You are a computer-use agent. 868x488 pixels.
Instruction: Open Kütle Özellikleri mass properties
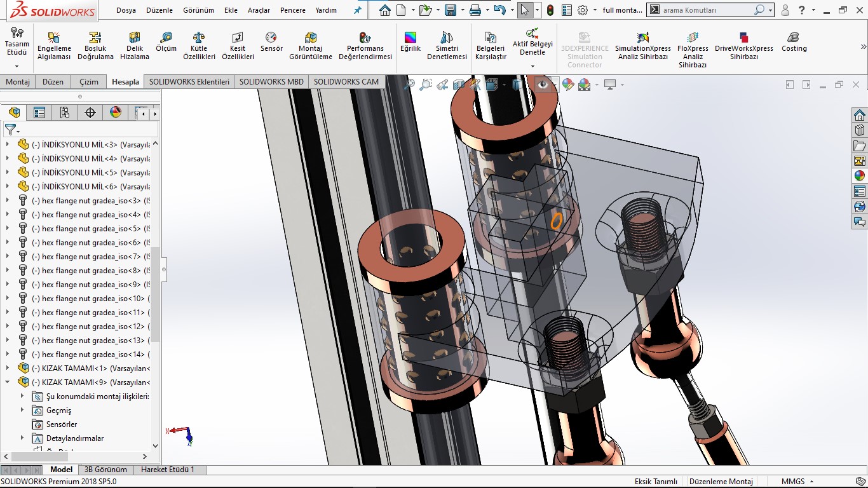click(x=200, y=46)
